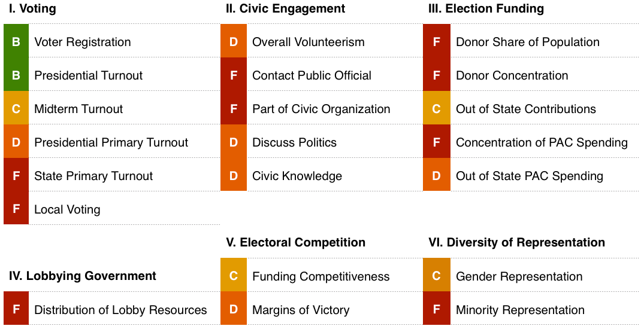Click the V. Electoral Competition section heading
644x329 pixels.
tap(295, 242)
